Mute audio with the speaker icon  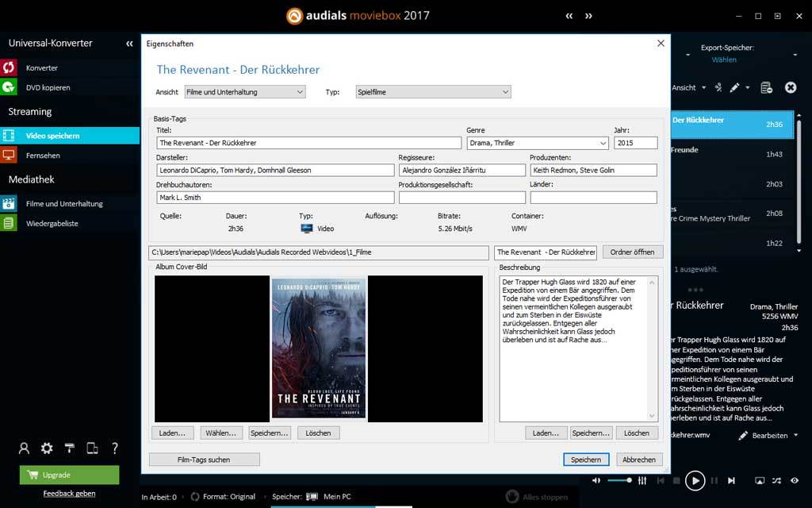coord(596,480)
